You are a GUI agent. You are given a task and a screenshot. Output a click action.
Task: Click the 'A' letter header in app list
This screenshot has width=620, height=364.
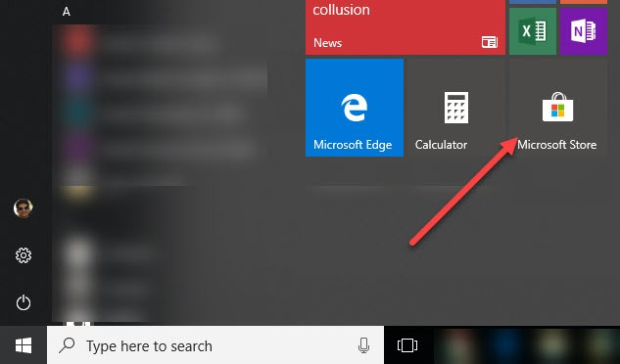click(67, 12)
